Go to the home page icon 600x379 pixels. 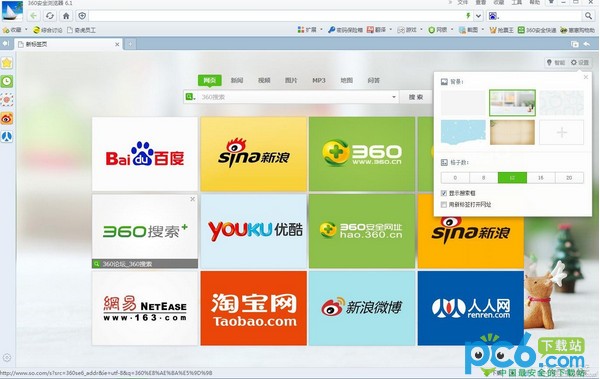coord(66,16)
